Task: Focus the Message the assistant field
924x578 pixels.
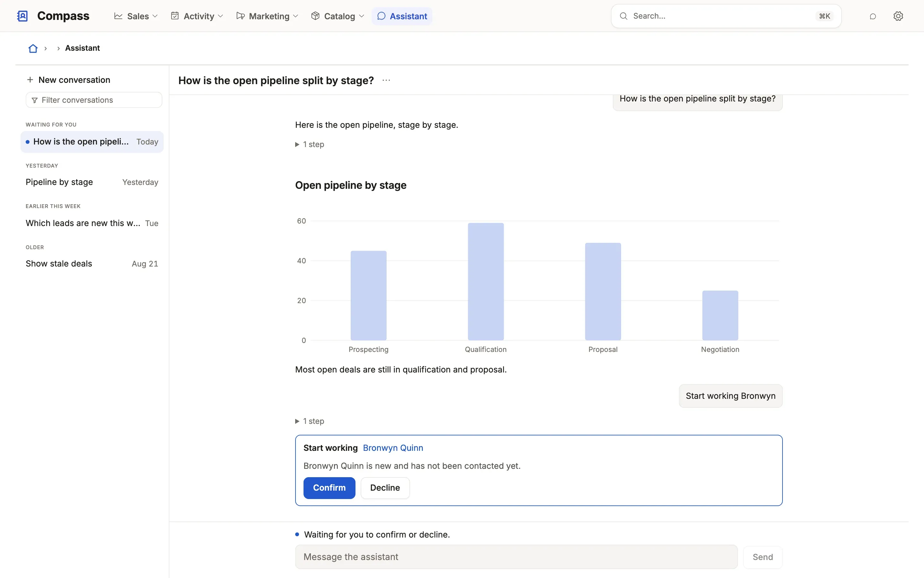Action: pyautogui.click(x=516, y=557)
